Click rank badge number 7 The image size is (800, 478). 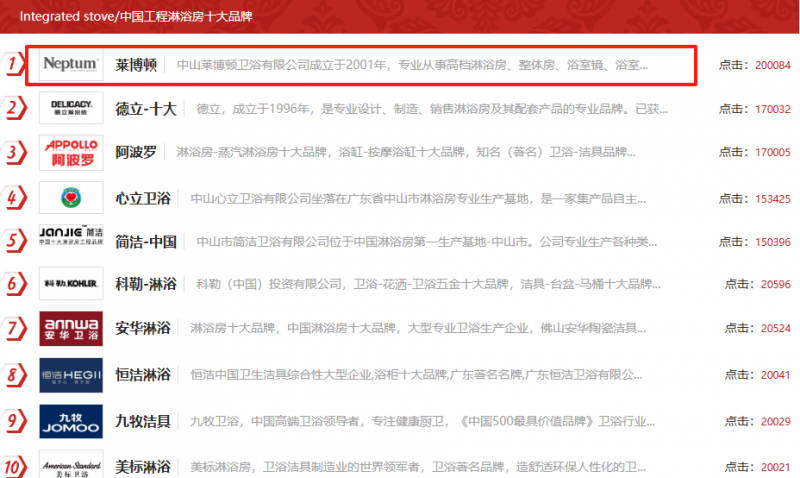click(14, 328)
